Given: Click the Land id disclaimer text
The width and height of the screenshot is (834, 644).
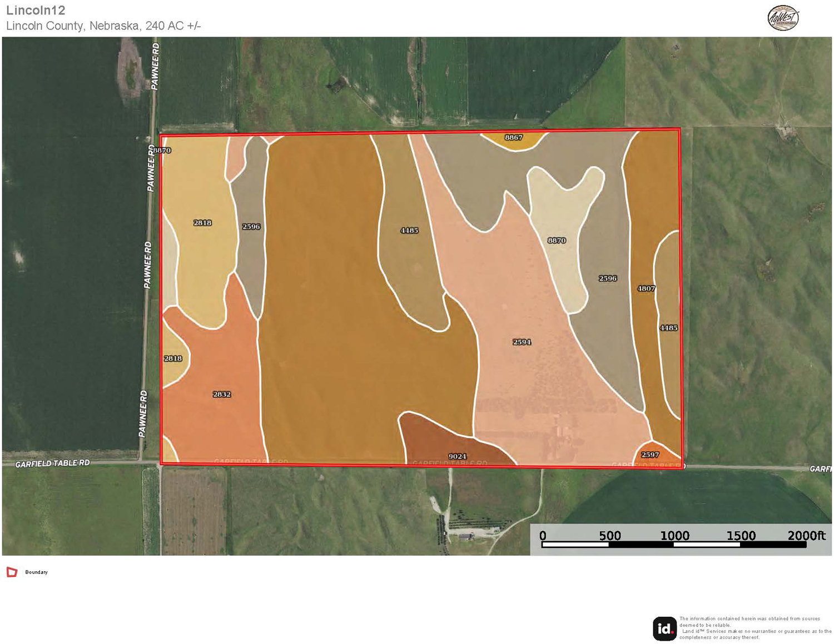Looking at the screenshot, I should click(754, 628).
